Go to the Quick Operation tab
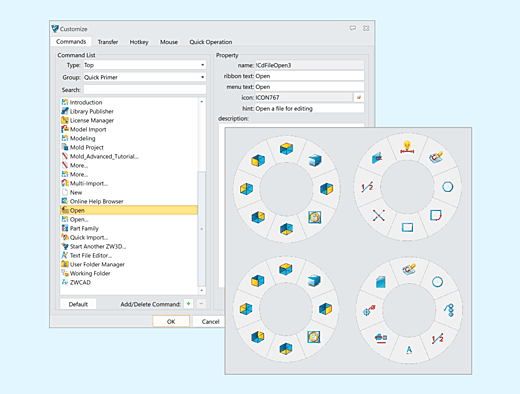This screenshot has width=520, height=394. 211,42
